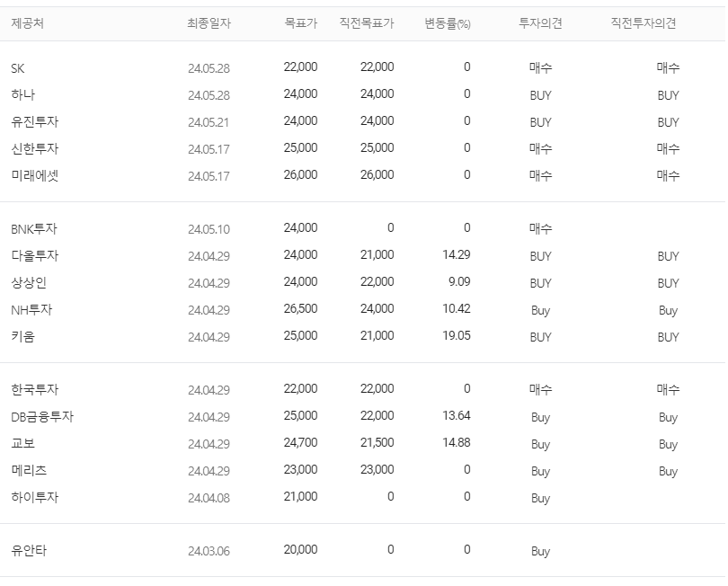Image resolution: width=728 pixels, height=586 pixels.
Task: Select the 하이투자 provider name
Action: pyautogui.click(x=35, y=497)
